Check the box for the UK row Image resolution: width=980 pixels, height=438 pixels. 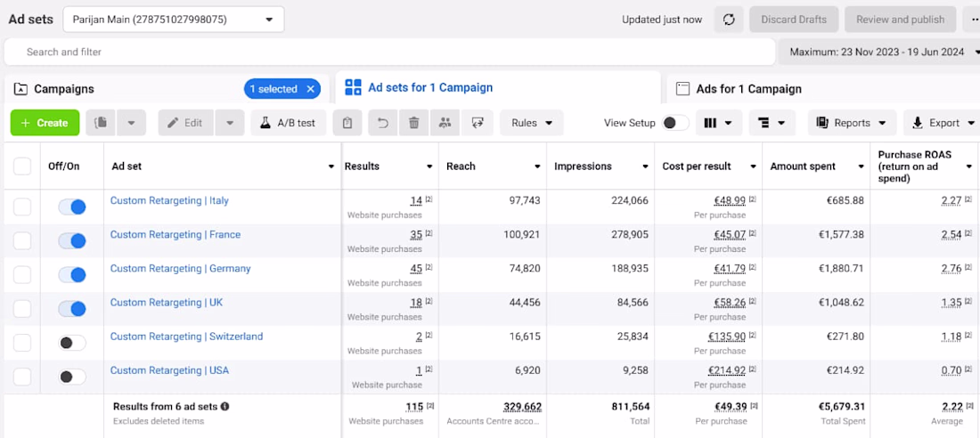pos(22,309)
